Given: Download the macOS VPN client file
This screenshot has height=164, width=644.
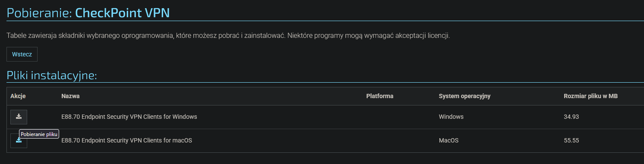Looking at the screenshot, I should pyautogui.click(x=19, y=141).
